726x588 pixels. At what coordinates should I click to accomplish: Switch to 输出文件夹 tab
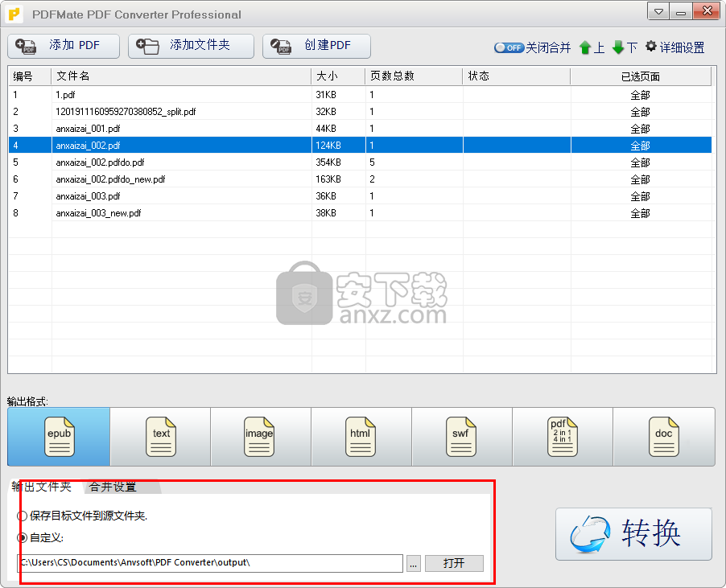pyautogui.click(x=42, y=487)
